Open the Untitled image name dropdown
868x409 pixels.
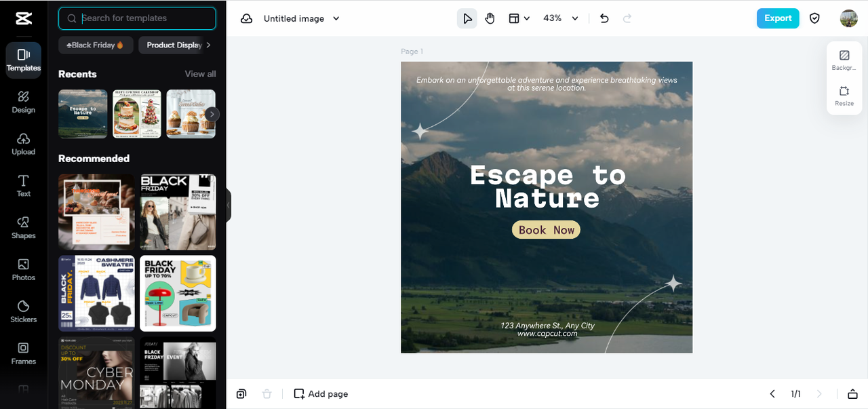301,19
